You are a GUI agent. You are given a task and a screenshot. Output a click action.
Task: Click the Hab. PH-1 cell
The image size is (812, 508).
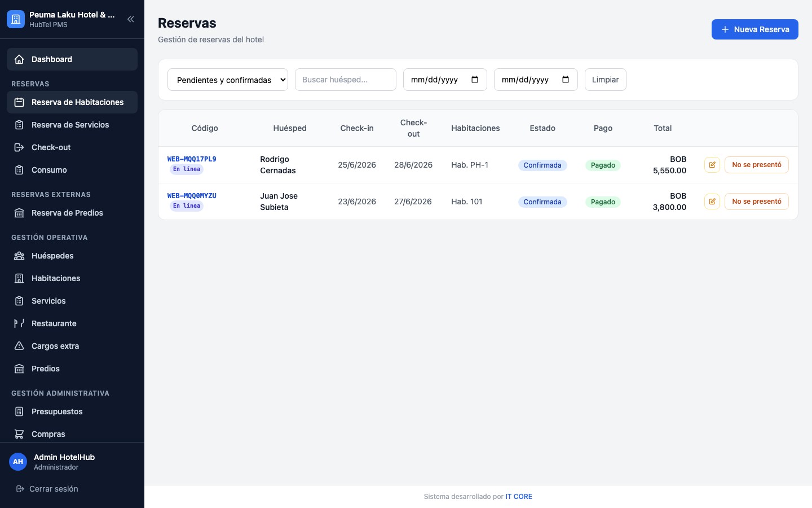[x=470, y=165]
